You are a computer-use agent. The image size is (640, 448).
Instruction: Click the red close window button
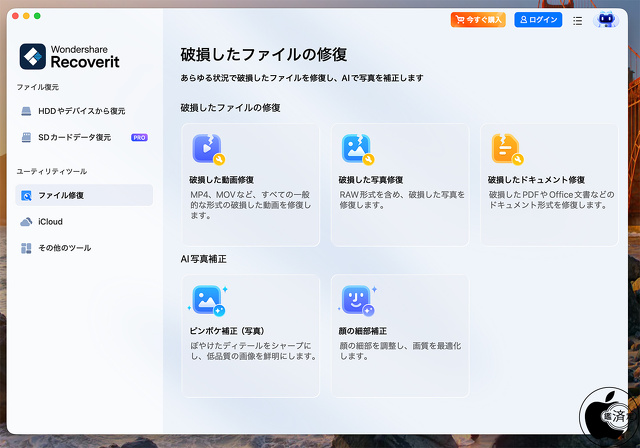[x=16, y=16]
